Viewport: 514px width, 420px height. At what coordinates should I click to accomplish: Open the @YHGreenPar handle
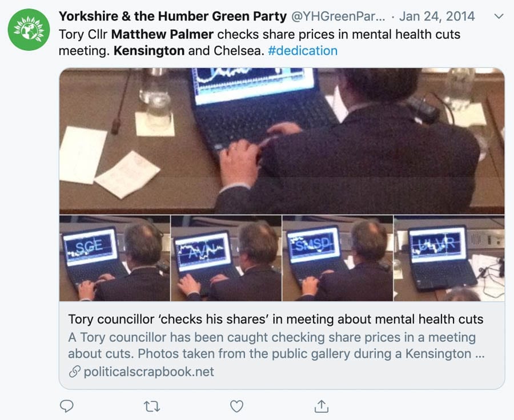coord(338,16)
